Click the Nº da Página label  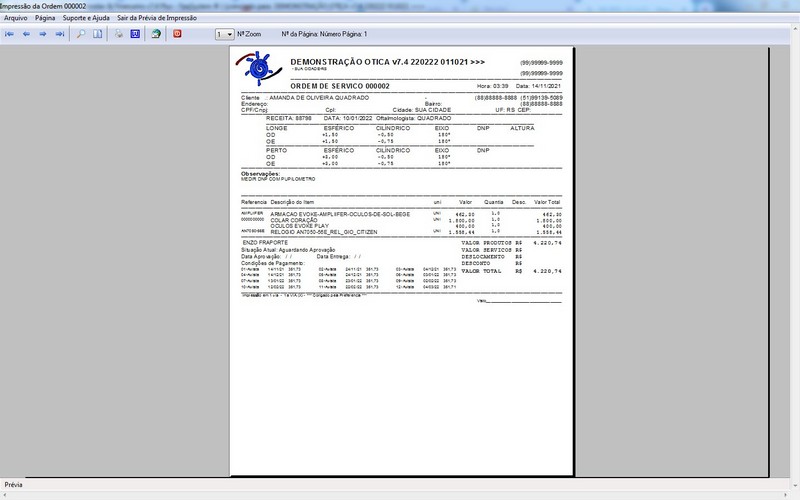pyautogui.click(x=324, y=34)
